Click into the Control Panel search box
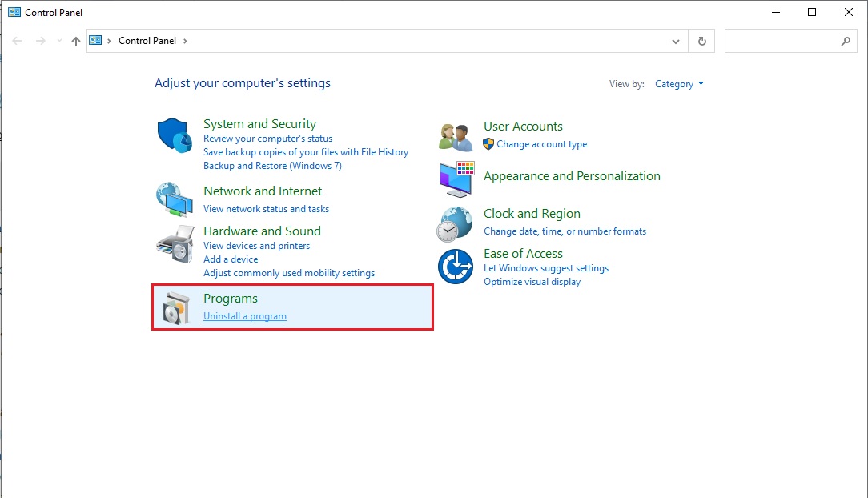This screenshot has height=498, width=868. [x=790, y=41]
